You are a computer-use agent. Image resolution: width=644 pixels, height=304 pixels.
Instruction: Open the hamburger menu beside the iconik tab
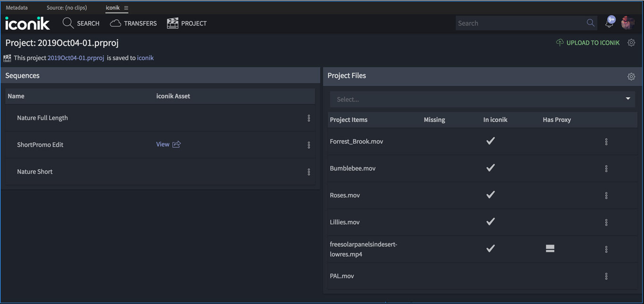point(125,8)
